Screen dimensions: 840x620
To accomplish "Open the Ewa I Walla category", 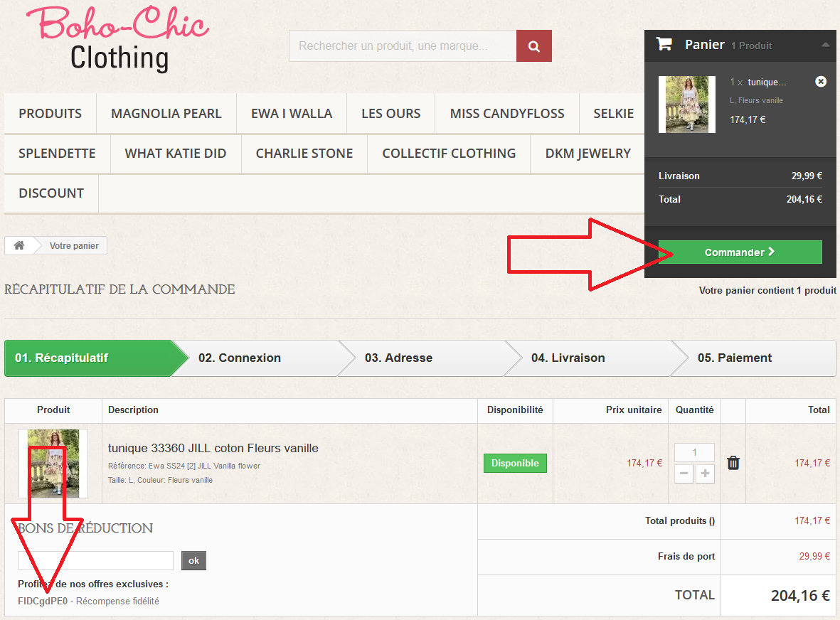I will [x=292, y=114].
